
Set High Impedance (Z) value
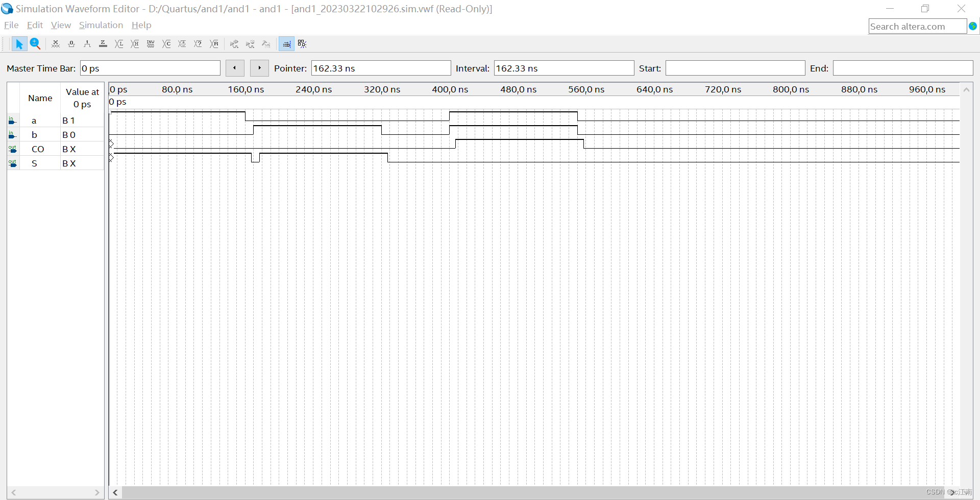click(x=103, y=44)
